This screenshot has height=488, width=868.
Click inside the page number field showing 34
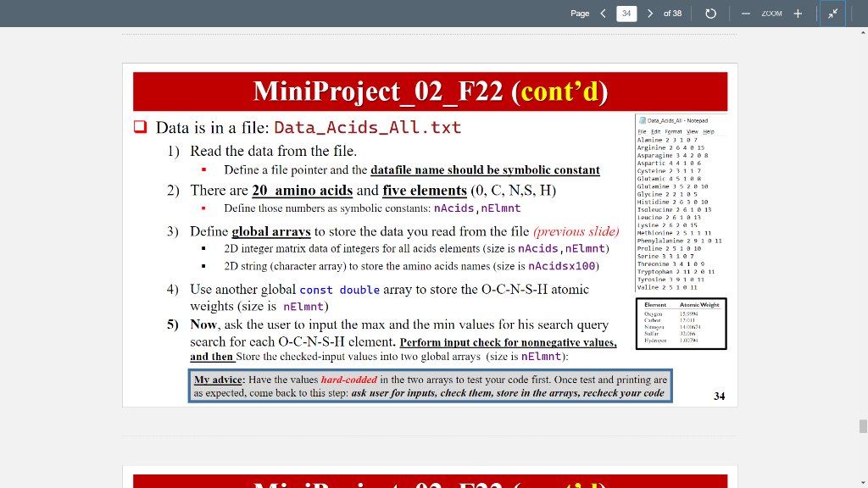(x=626, y=13)
